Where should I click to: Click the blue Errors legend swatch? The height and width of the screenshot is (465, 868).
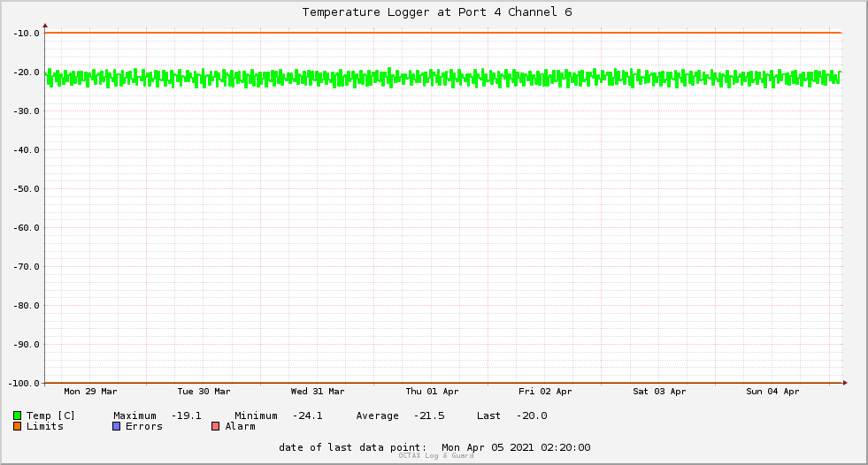tap(116, 426)
